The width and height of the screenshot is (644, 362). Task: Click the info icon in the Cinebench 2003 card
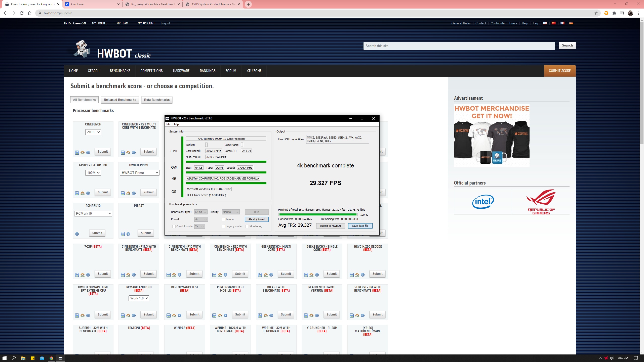[88, 153]
